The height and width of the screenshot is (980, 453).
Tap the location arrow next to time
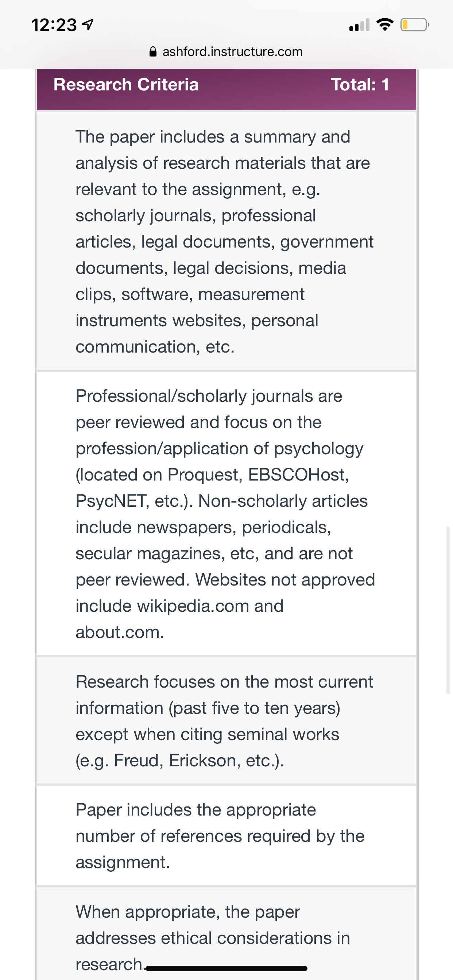(x=88, y=25)
